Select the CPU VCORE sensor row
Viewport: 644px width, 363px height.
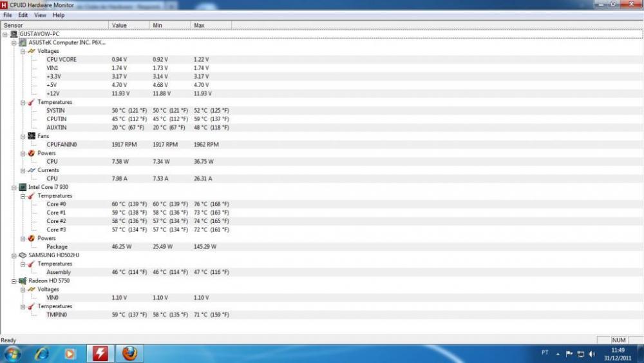pos(61,59)
